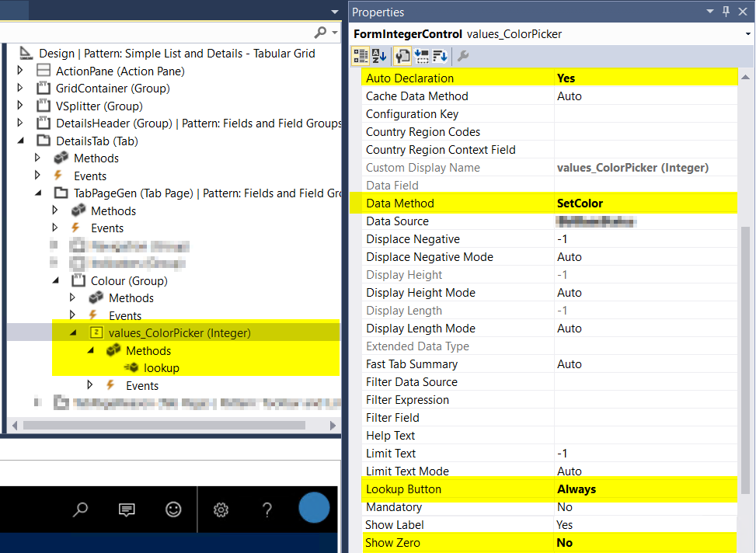The image size is (756, 553).
Task: Click the Properties scrollbar up arrow
Action: (x=745, y=77)
